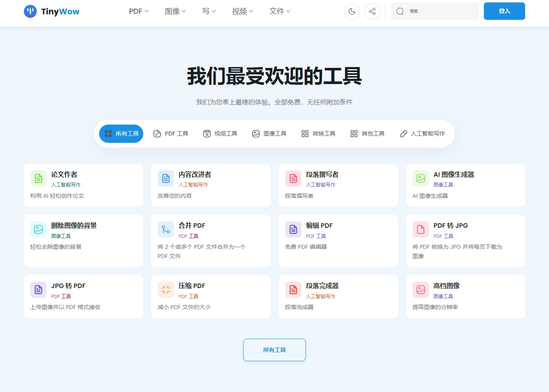
Task: Click the 压缩 PDF compress icon
Action: (x=166, y=290)
